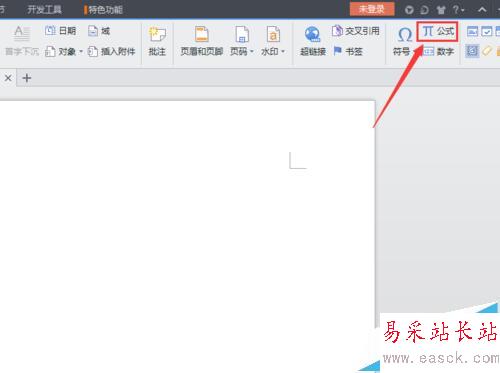Viewport: 500px width, 373px height.
Task: Toggle the form field shading icon
Action: click(472, 51)
